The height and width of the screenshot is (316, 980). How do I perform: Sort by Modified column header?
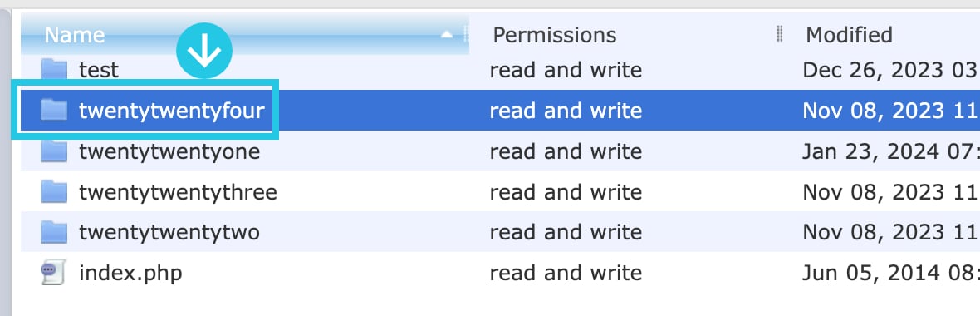coord(849,34)
